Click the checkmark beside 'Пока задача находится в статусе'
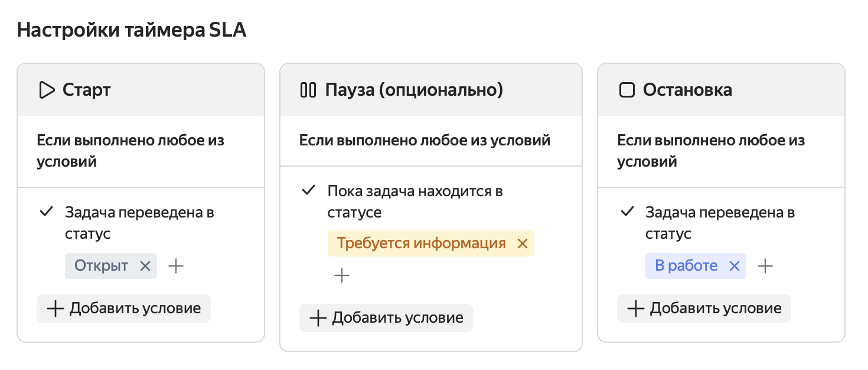Viewport: 868px width, 370px height. tap(308, 190)
